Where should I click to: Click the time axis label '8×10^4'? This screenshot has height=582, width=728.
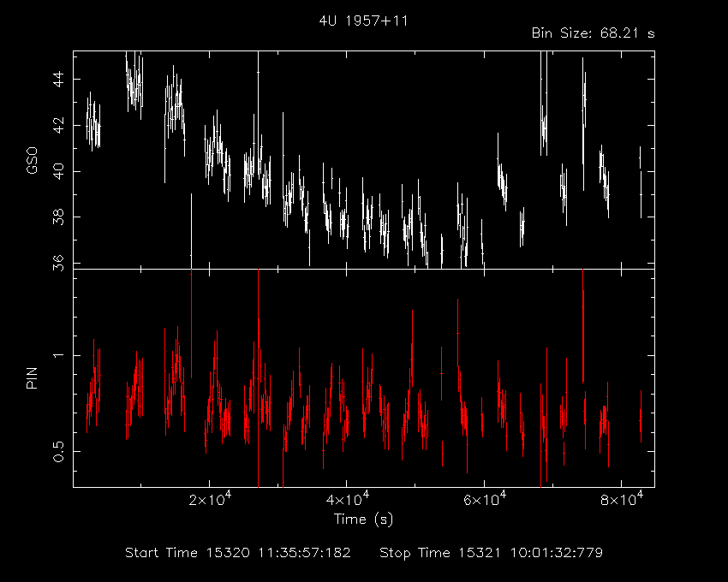coord(622,499)
